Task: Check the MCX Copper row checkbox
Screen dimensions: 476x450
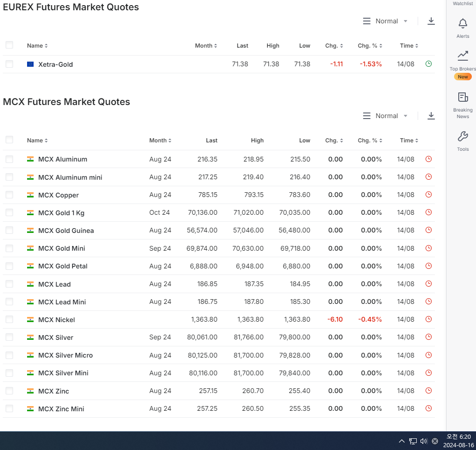Action: click(x=9, y=194)
